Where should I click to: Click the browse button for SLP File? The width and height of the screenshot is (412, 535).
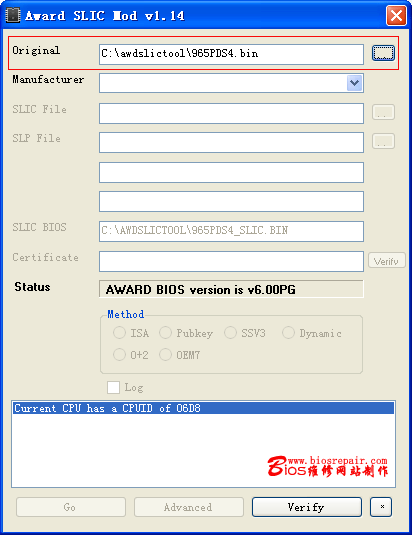(383, 141)
